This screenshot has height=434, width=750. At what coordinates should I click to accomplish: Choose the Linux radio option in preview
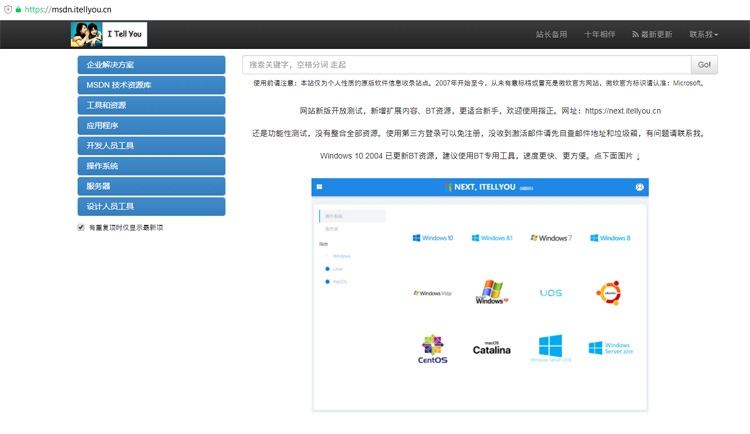pyautogui.click(x=327, y=269)
